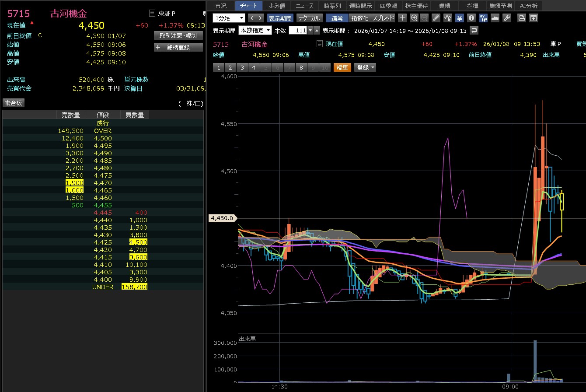Click the zoom in magnifier icon
The image size is (586, 392).
pyautogui.click(x=414, y=18)
